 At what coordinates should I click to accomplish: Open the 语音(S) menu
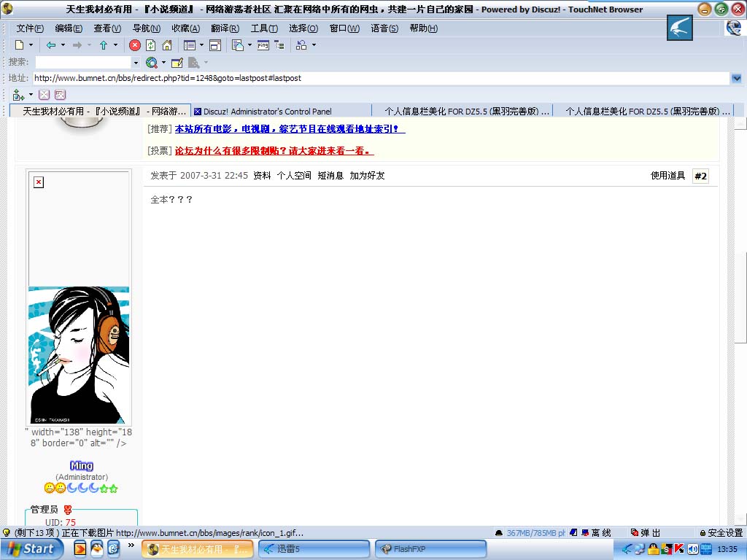(384, 28)
